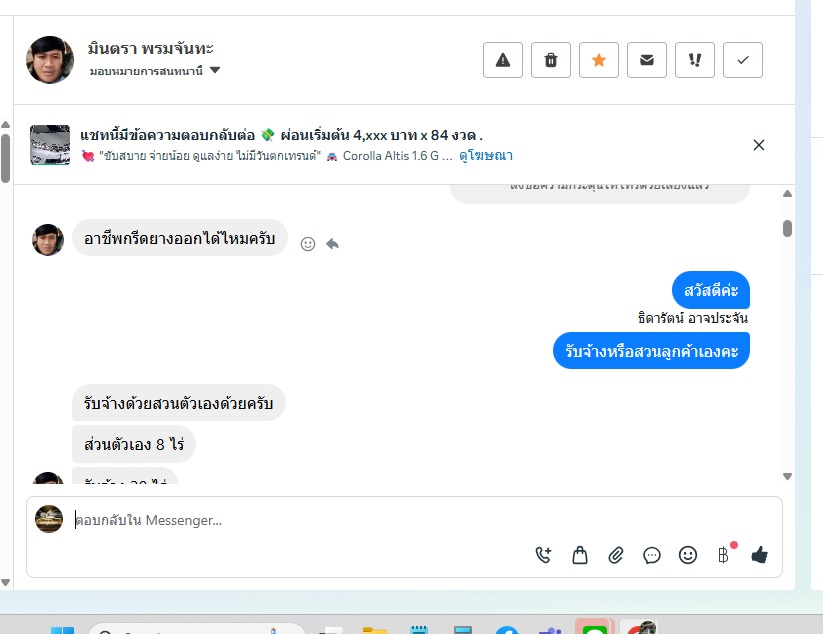This screenshot has height=634, width=823.
Task: Mark conversation as unread with envelope icon
Action: tap(647, 60)
